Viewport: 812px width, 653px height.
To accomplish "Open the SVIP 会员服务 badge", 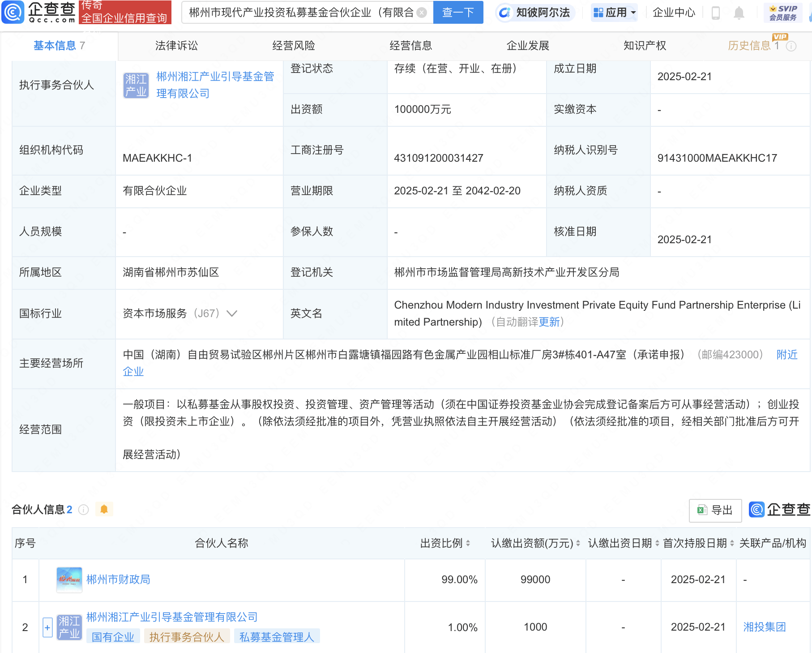I will (x=783, y=13).
